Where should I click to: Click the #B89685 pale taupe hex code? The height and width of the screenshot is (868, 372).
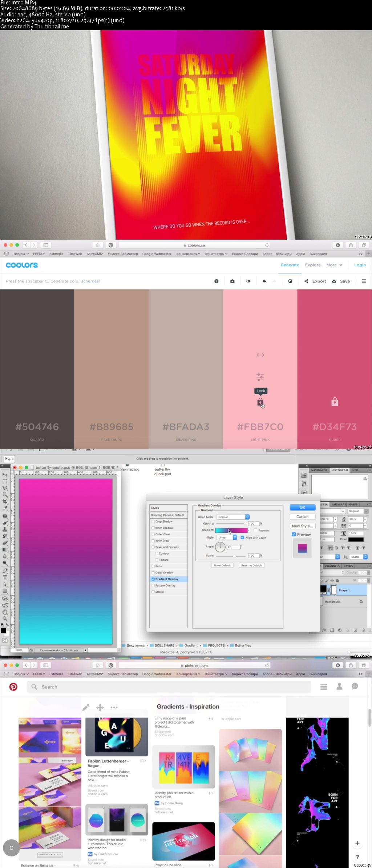point(112,427)
